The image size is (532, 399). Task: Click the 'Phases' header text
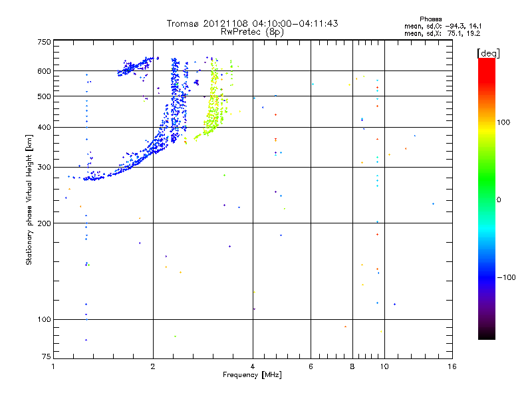point(430,19)
